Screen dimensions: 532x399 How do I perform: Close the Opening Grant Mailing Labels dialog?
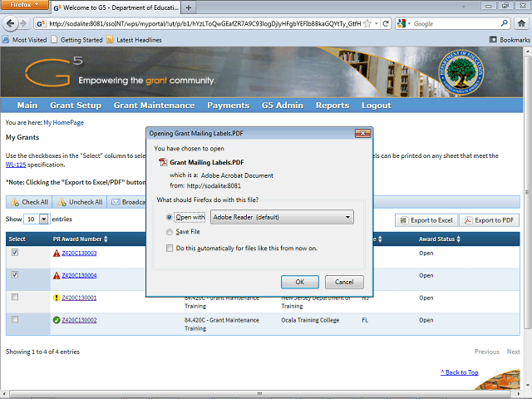pos(362,133)
